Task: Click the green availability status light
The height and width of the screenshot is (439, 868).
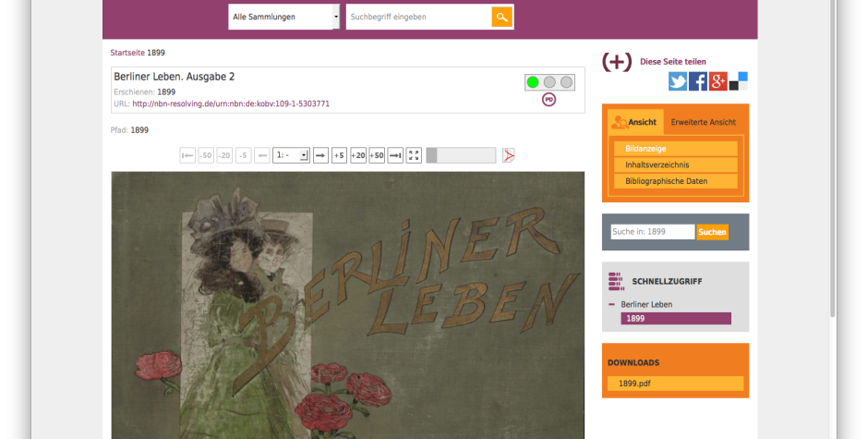Action: (533, 82)
